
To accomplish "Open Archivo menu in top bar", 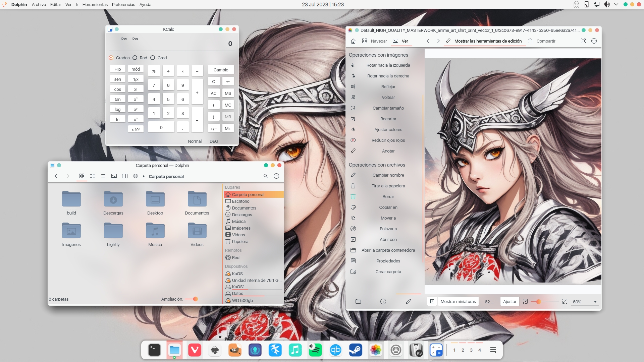I will [39, 4].
